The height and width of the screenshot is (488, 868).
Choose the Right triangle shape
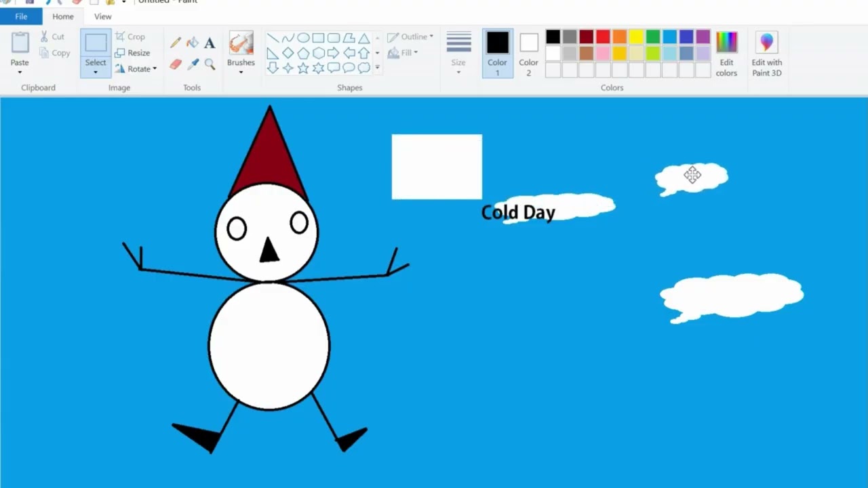[273, 53]
